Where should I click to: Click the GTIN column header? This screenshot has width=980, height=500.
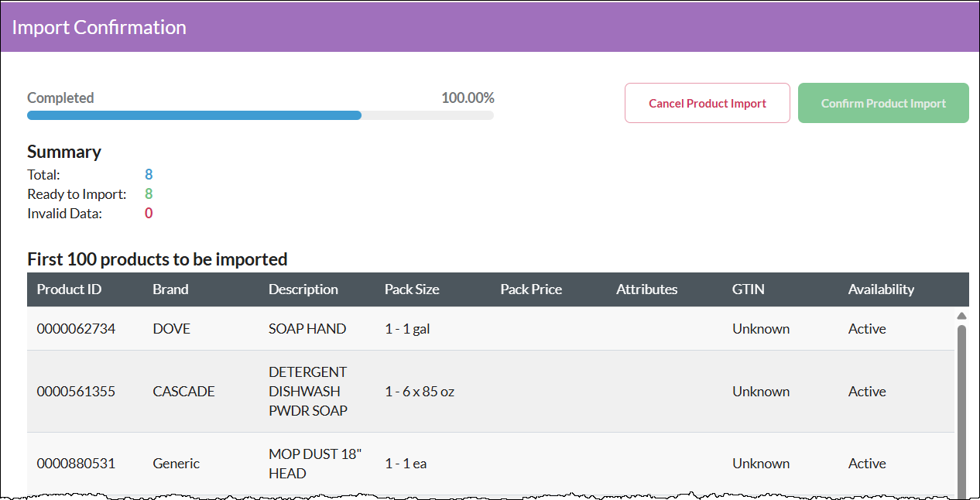click(748, 289)
